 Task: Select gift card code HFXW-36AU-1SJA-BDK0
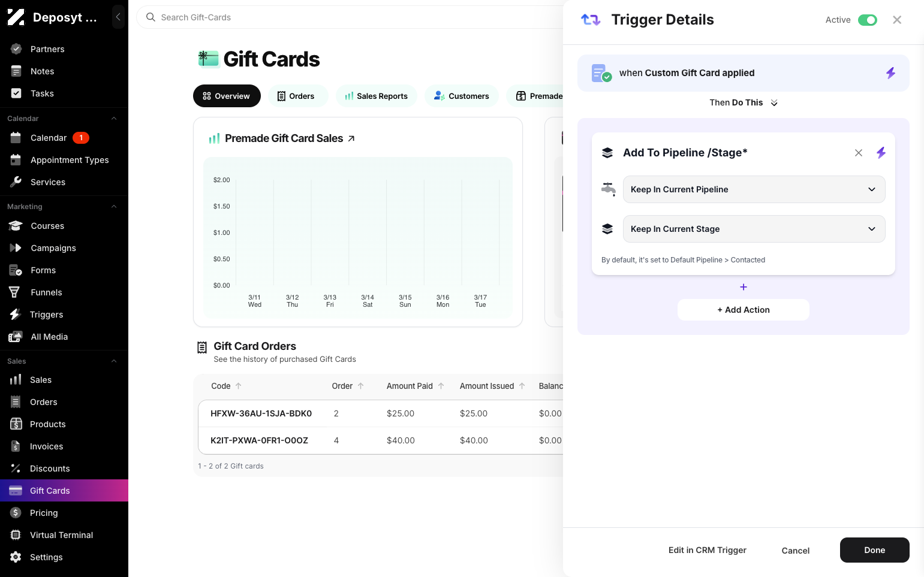tap(261, 413)
